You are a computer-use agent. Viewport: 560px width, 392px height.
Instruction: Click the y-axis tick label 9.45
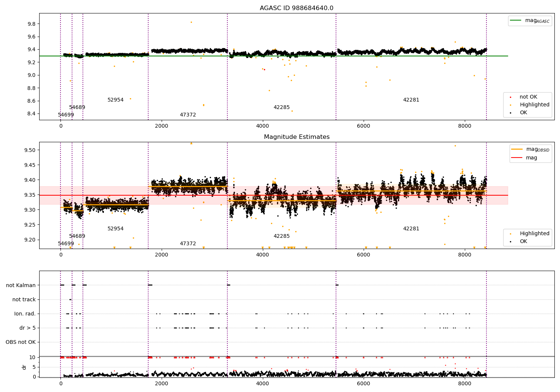coord(30,165)
